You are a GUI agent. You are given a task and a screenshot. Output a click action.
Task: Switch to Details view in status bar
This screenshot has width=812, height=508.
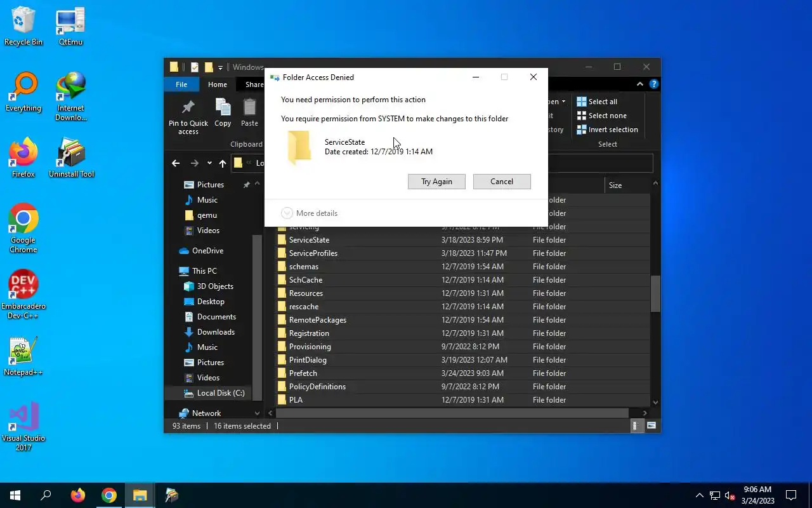pyautogui.click(x=636, y=426)
